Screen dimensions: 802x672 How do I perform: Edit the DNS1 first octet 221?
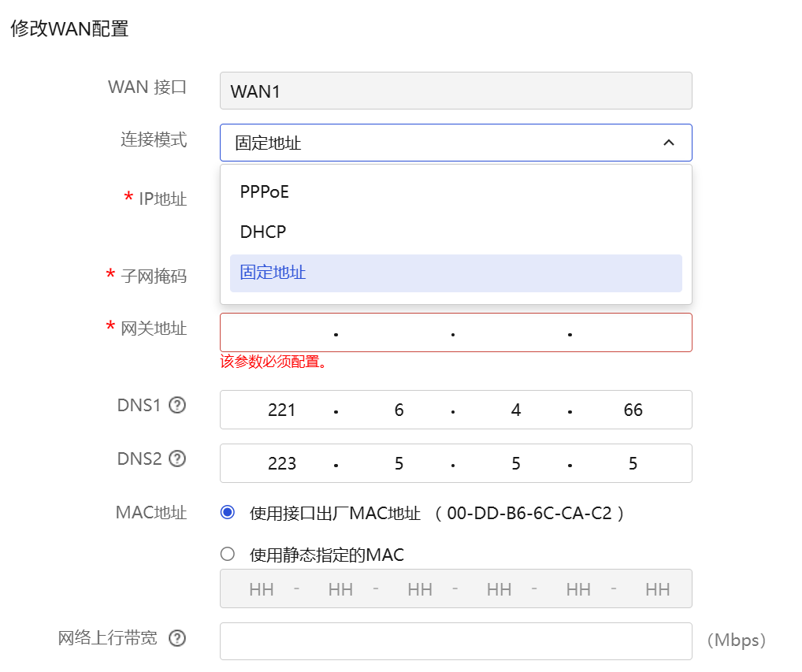click(x=281, y=410)
